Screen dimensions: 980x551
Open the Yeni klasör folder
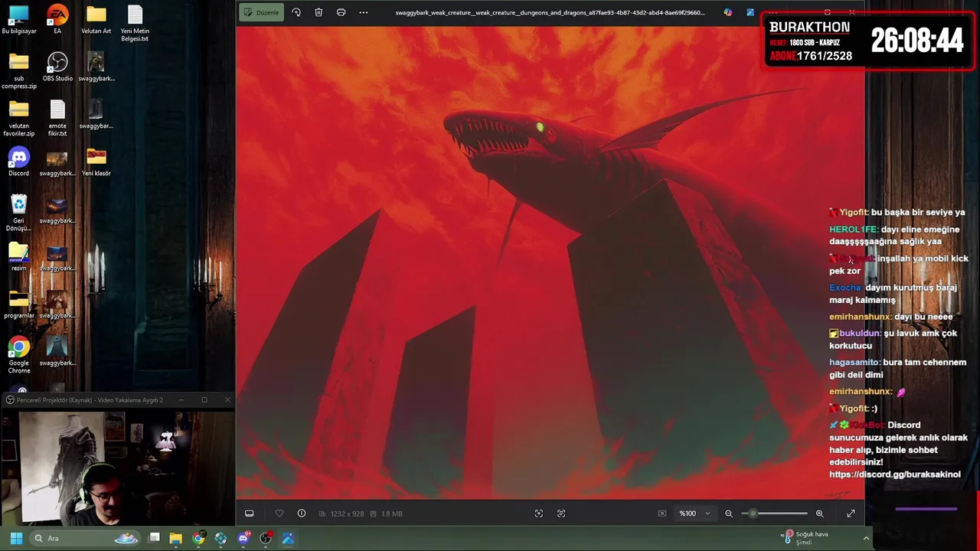click(x=96, y=162)
